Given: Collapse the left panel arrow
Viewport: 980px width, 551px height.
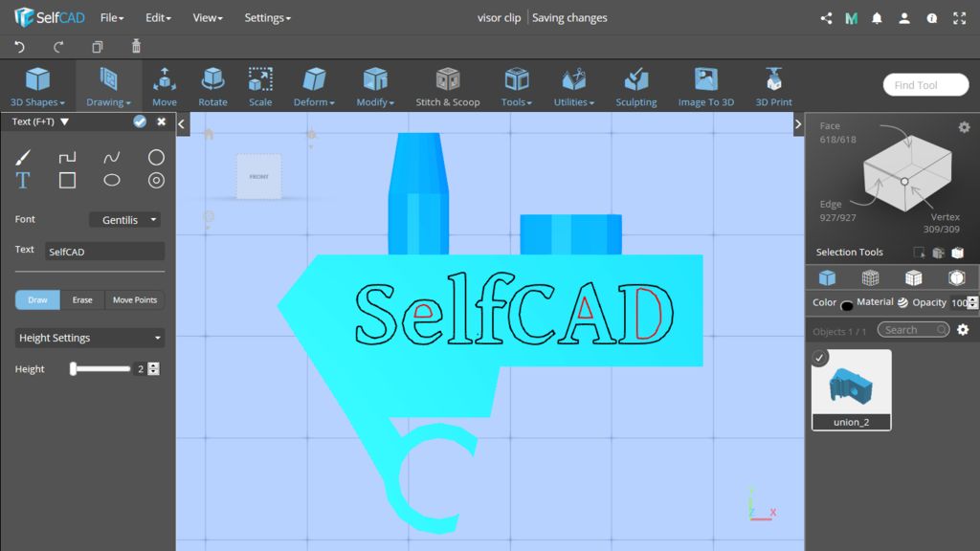Looking at the screenshot, I should [181, 124].
